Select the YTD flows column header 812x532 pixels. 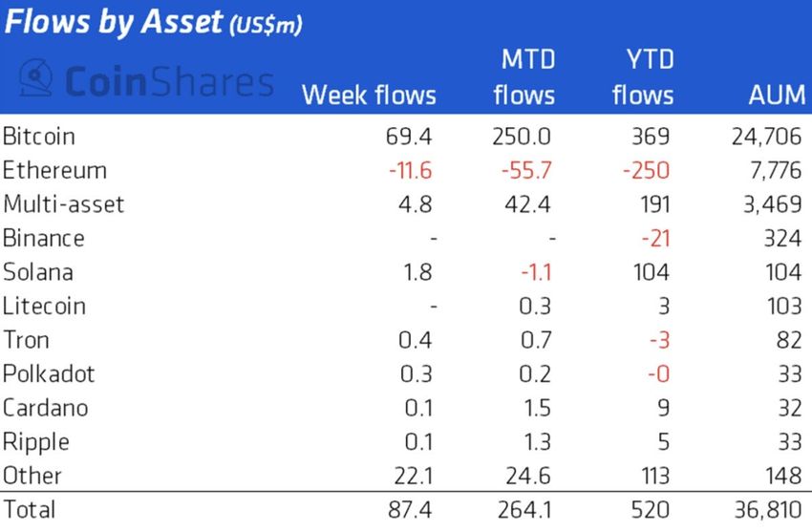[643, 78]
